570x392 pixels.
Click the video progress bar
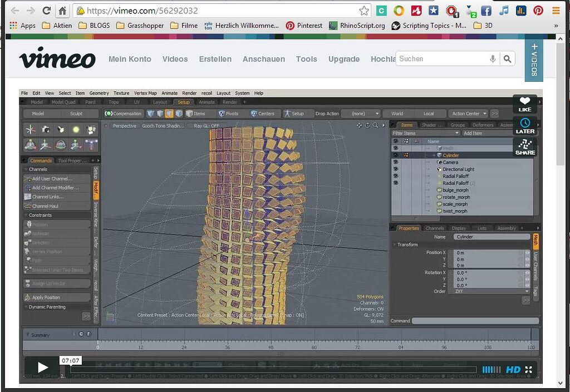(273, 370)
